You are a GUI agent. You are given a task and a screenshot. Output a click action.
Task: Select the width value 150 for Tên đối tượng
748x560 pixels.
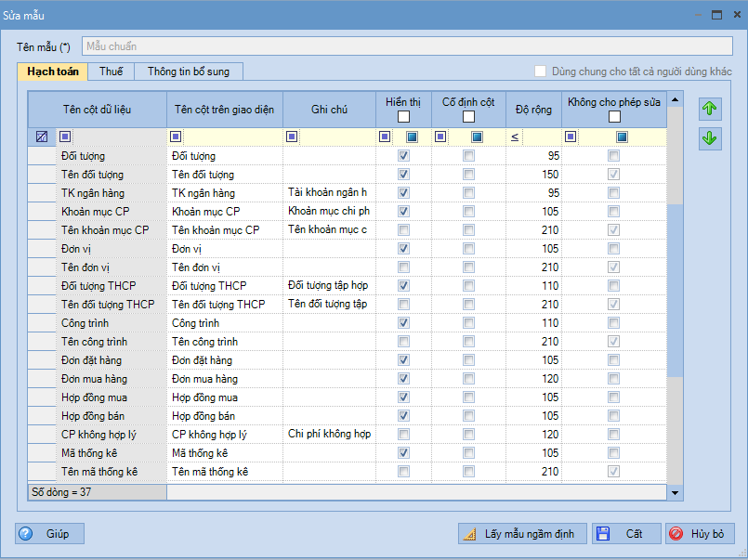pos(533,175)
